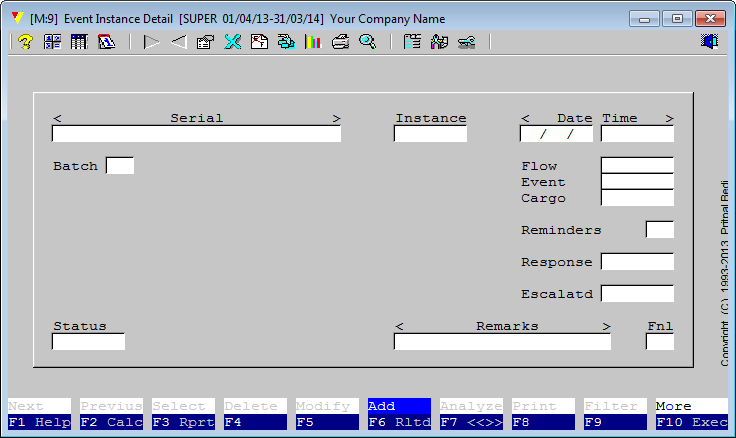This screenshot has width=736, height=438.
Task: Maximize the Event Instance Detail window
Action: [677, 19]
